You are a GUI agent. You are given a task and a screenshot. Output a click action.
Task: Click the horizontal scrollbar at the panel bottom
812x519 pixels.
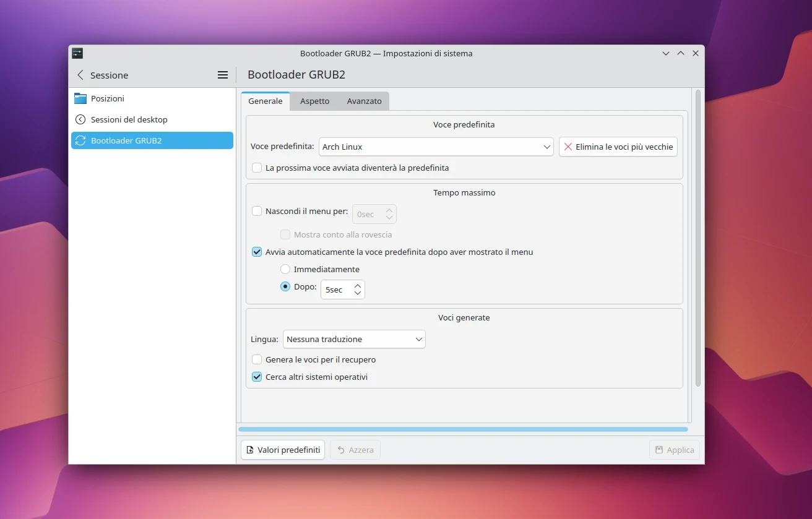[463, 429]
